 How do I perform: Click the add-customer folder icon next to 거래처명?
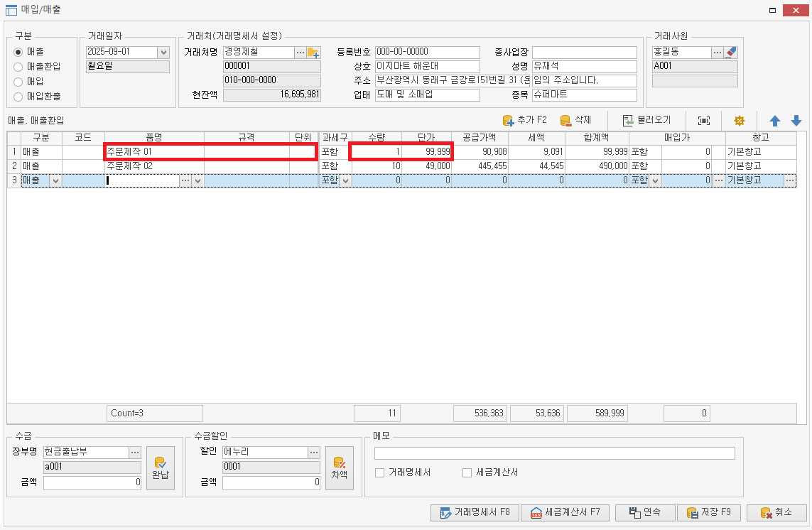(313, 53)
